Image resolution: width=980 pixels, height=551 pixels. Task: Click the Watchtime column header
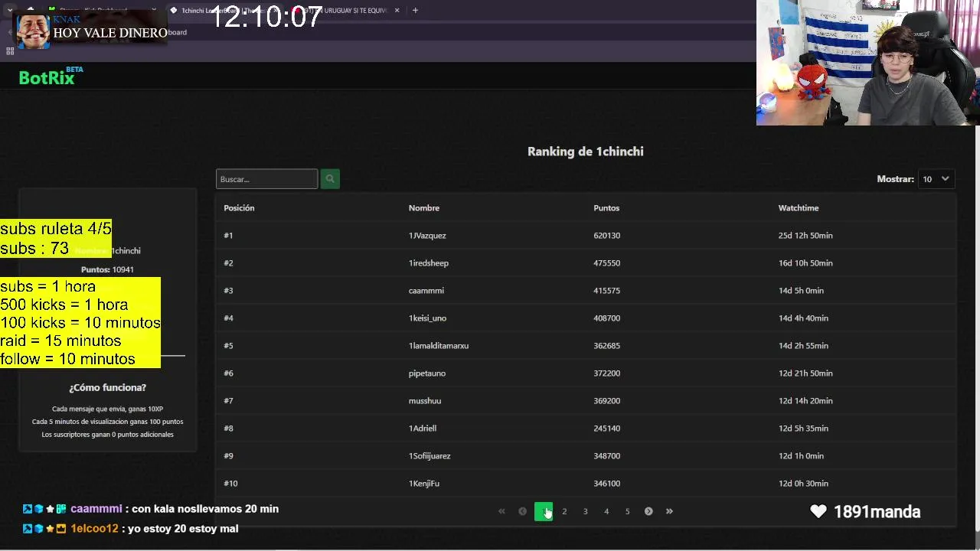pos(799,208)
